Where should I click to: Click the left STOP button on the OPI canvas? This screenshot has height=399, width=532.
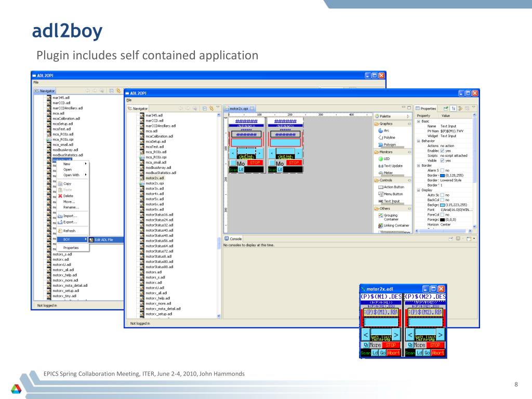coord(255,163)
